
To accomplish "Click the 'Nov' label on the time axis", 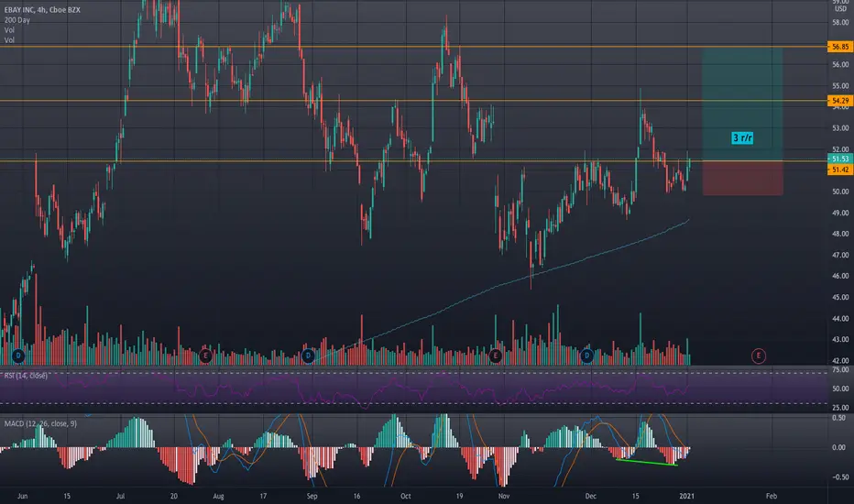I will click(504, 496).
